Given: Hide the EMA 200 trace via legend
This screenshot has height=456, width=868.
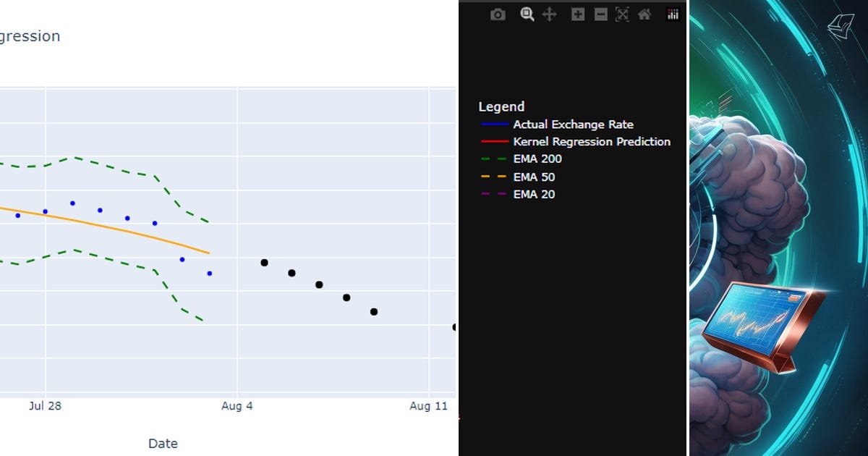Looking at the screenshot, I should pyautogui.click(x=537, y=159).
